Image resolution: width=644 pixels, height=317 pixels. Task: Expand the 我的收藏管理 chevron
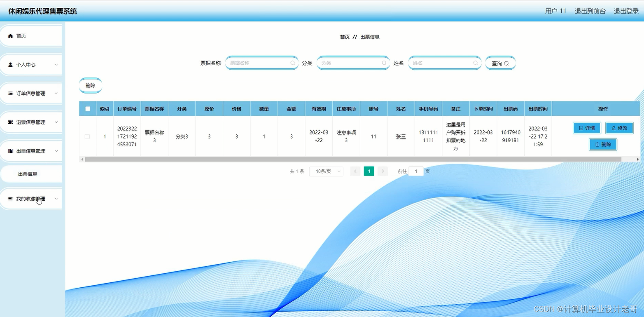pos(56,199)
